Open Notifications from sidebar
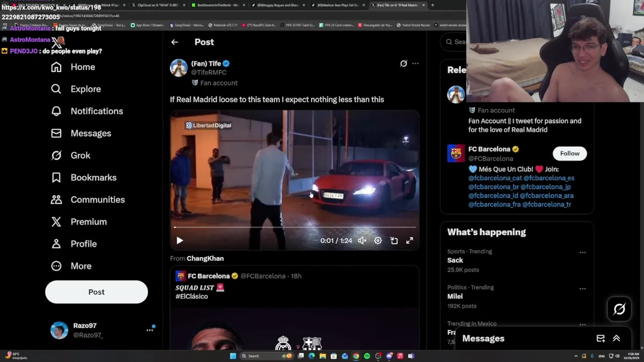Screen dimensions: 644x362 (x=87, y=111)
